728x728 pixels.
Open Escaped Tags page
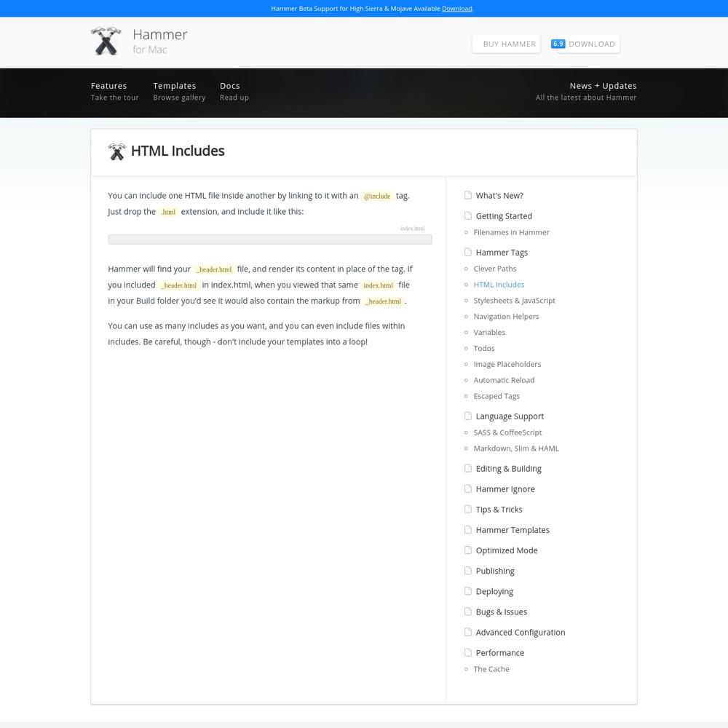(496, 395)
